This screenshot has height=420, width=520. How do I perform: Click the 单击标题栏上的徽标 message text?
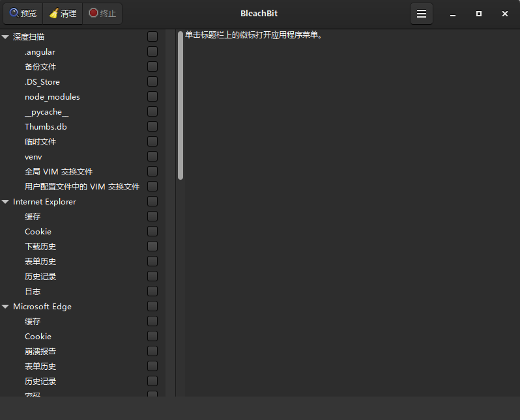(x=253, y=35)
